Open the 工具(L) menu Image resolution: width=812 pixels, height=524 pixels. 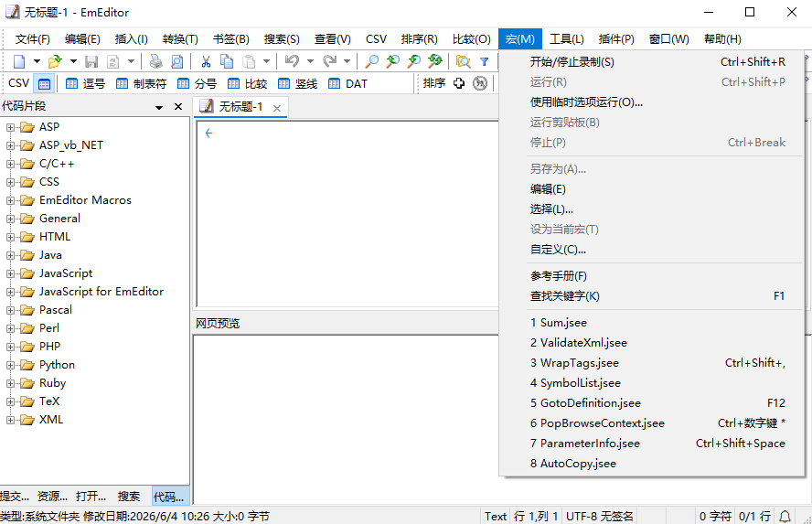point(567,39)
